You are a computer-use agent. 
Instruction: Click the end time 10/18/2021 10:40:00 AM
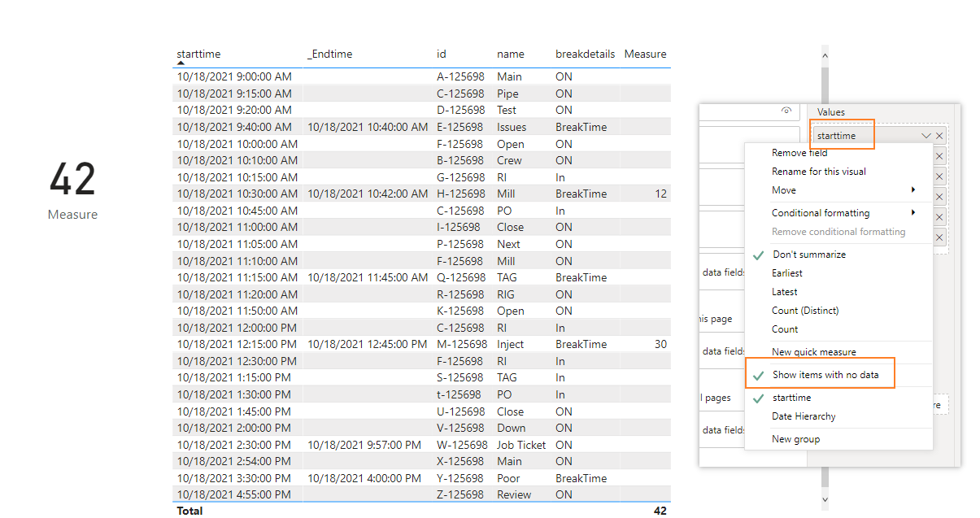368,127
